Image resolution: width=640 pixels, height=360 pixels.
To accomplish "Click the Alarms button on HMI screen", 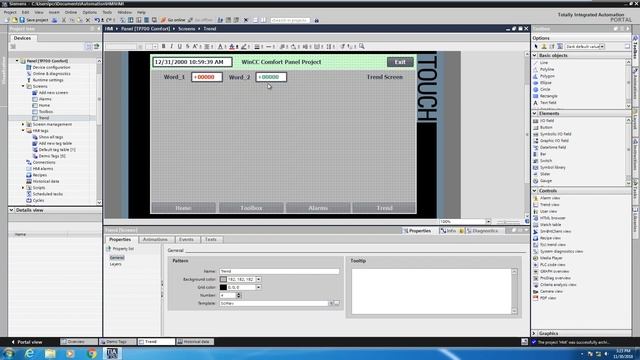I will click(x=318, y=208).
